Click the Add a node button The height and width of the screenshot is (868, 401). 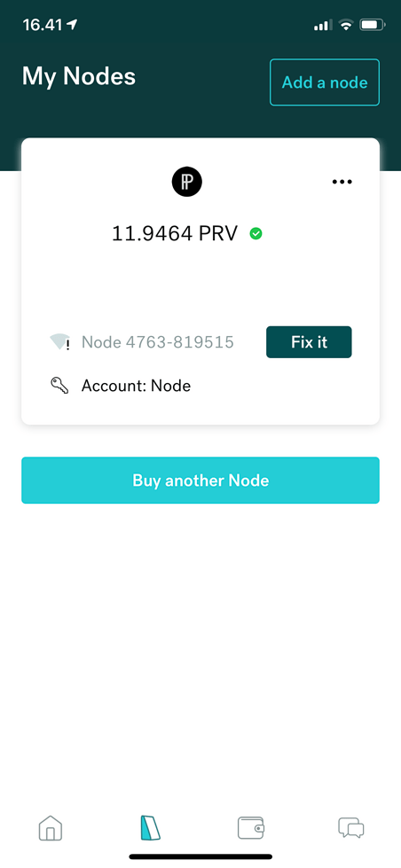[325, 82]
